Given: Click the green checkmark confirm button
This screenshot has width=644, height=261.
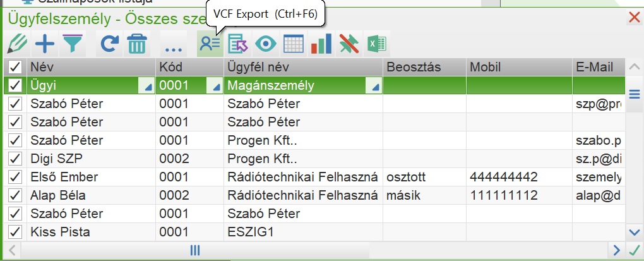Looking at the screenshot, I should point(634,250).
